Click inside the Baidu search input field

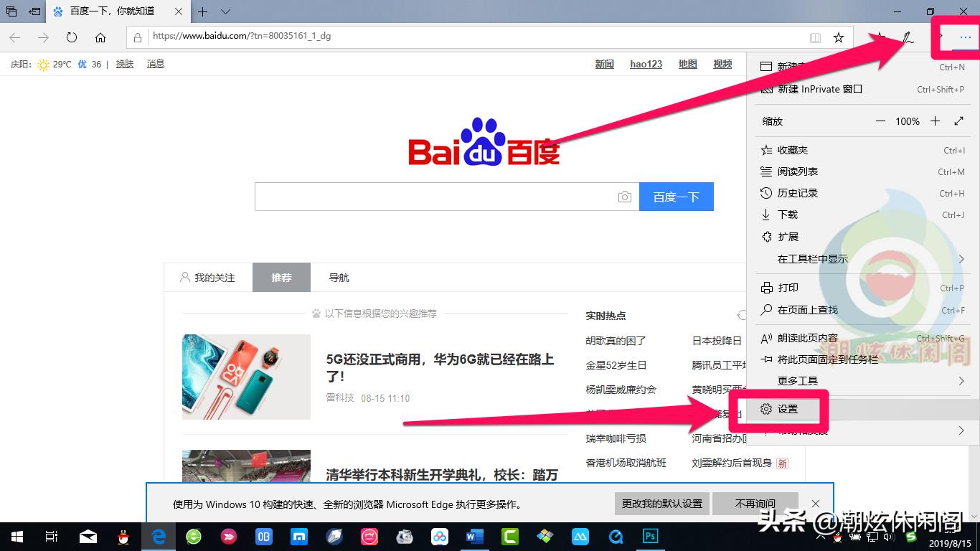click(x=430, y=196)
